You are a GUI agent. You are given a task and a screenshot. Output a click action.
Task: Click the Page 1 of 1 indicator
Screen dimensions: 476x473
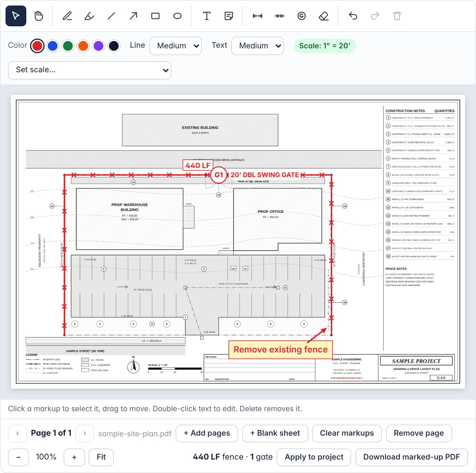[x=51, y=433]
